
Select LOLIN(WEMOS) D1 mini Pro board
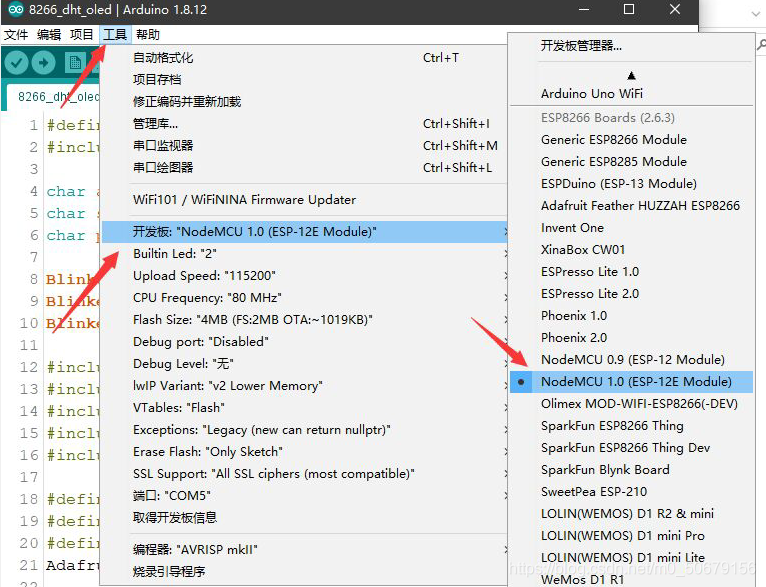pyautogui.click(x=631, y=536)
